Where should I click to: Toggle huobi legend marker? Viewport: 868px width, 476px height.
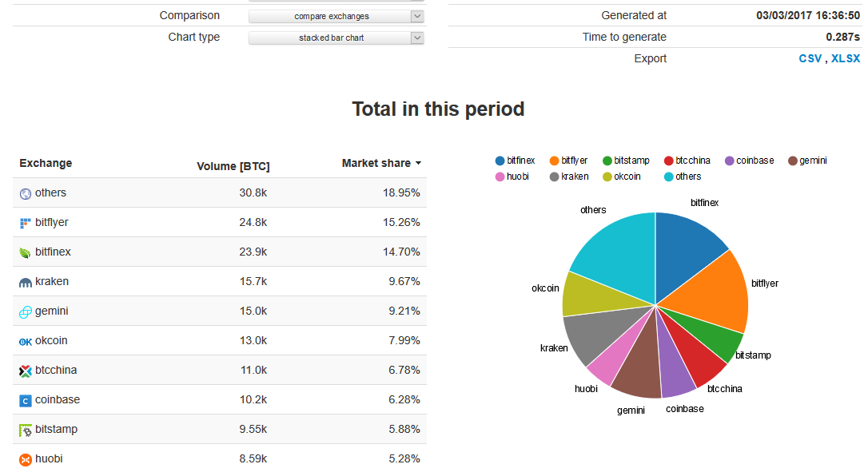pyautogui.click(x=500, y=177)
